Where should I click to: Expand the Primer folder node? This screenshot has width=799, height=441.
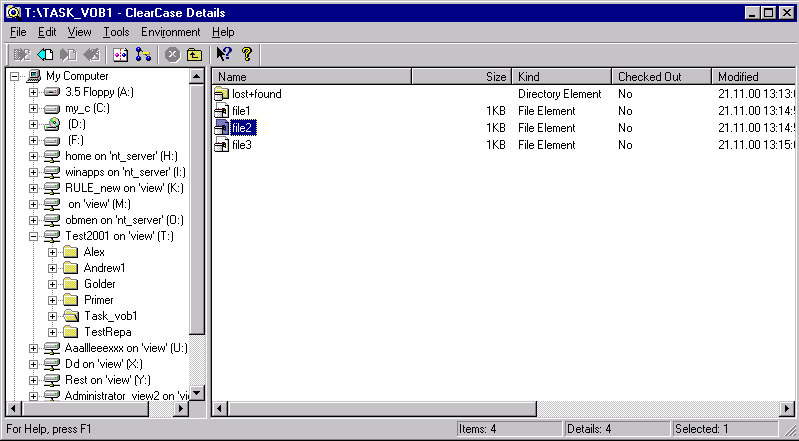tap(52, 300)
